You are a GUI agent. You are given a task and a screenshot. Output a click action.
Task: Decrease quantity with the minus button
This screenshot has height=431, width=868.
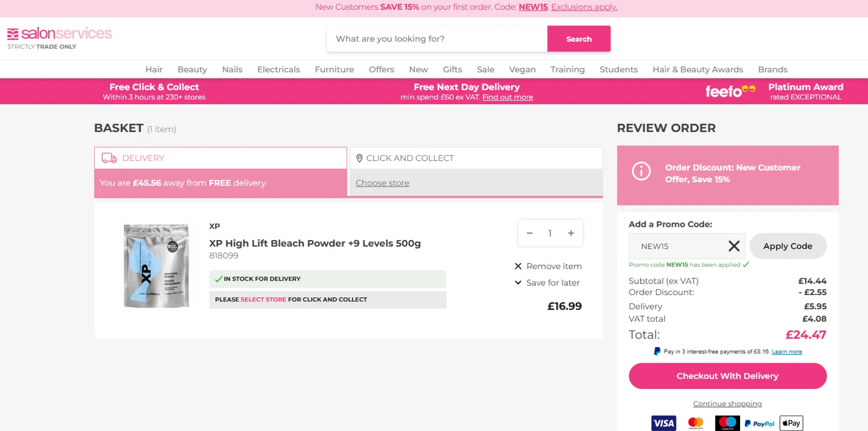pos(529,233)
